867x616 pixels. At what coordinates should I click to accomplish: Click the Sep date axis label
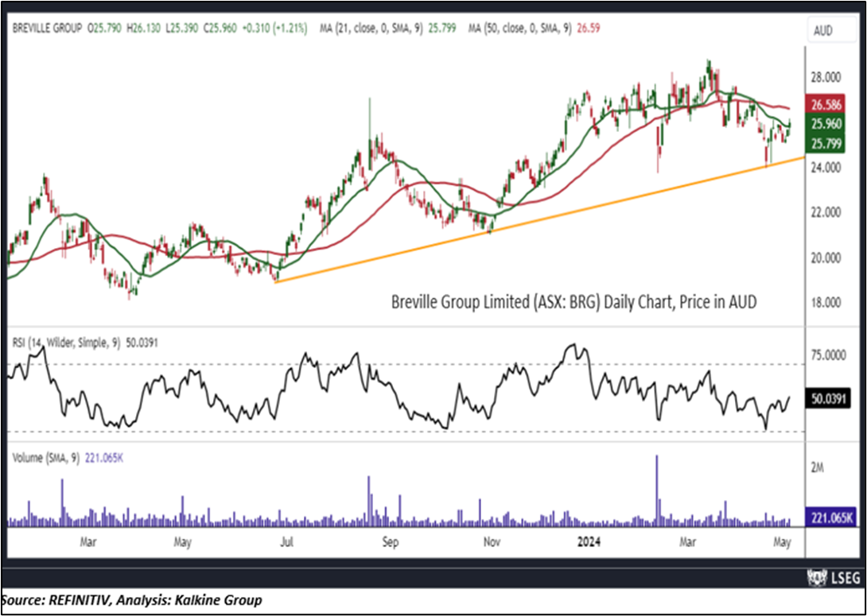point(390,542)
